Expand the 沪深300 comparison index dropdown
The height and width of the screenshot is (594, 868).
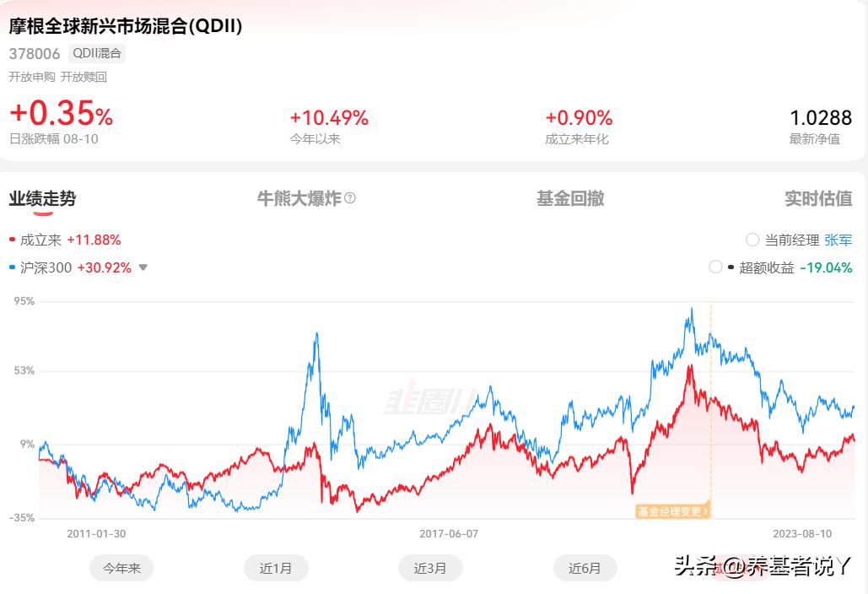click(143, 267)
